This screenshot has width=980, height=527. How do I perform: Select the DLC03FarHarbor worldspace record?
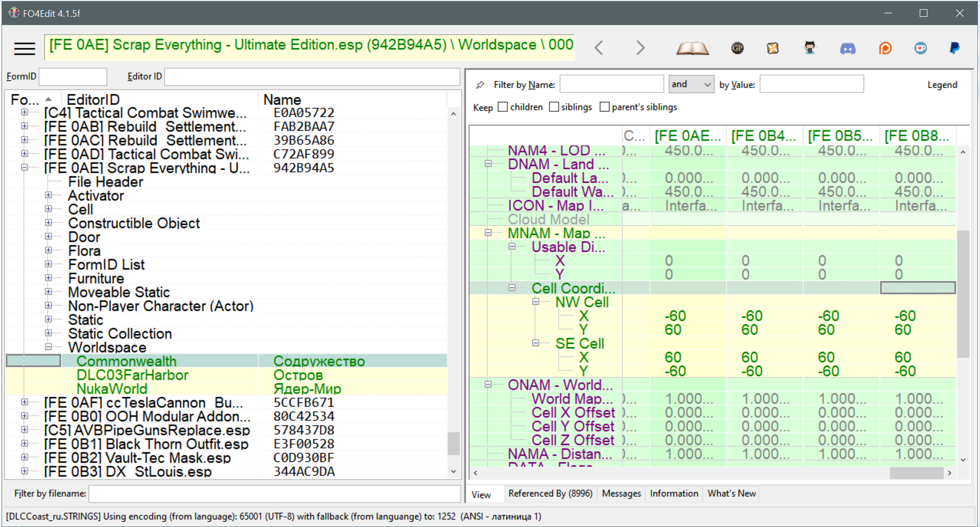tap(132, 375)
